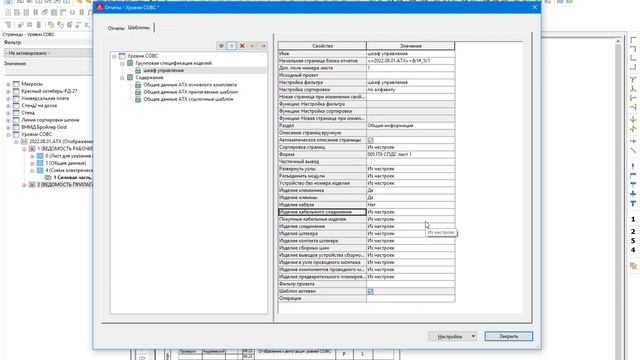Collapse 'Групповая спецификация изделий' node
The width and height of the screenshot is (640, 360).
pos(122,63)
